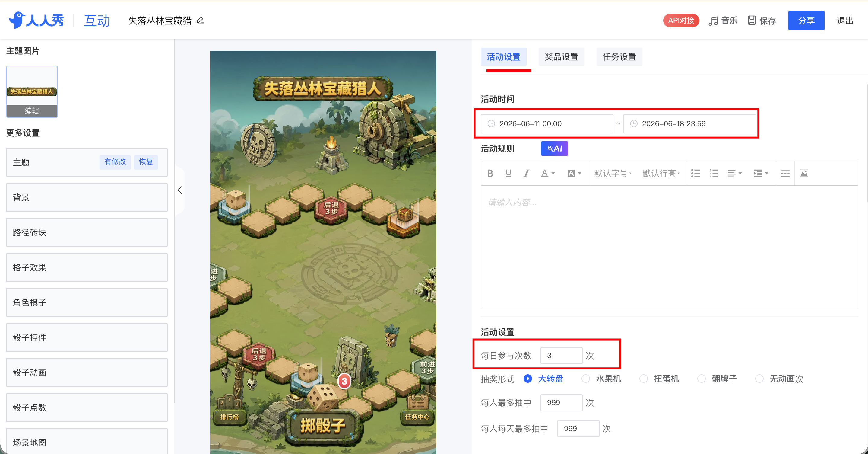Click 恢复 to restore the theme
Screen dimensions: 868x454
146,162
